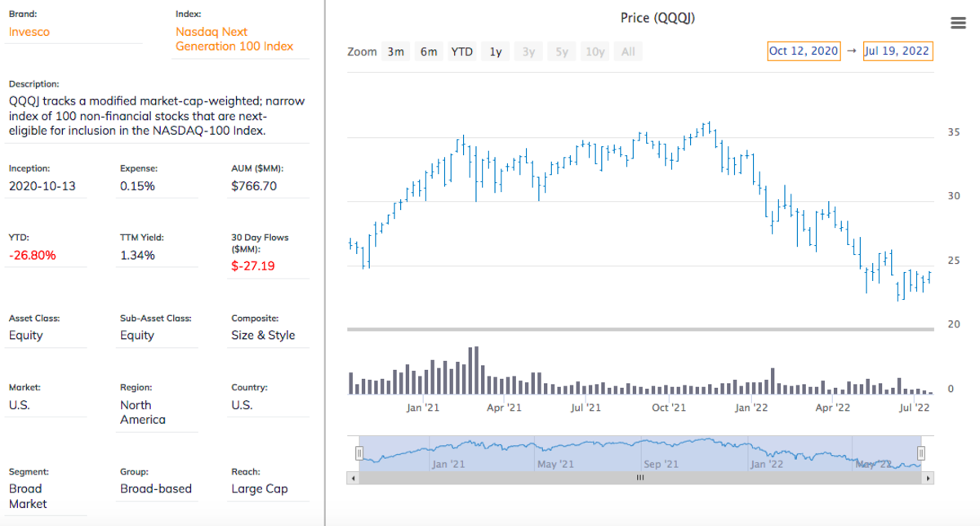Click the Reach value Large Cap
Image resolution: width=980 pixels, height=526 pixels.
pos(259,488)
